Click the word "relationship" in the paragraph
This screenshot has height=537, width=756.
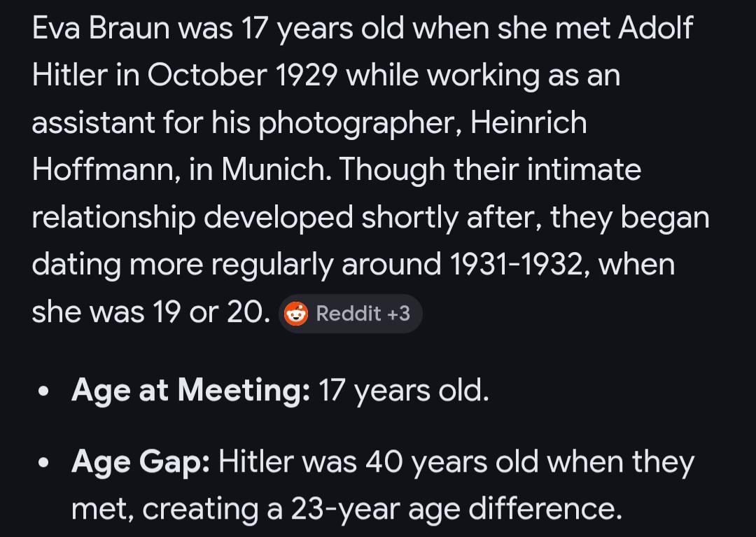click(x=113, y=218)
